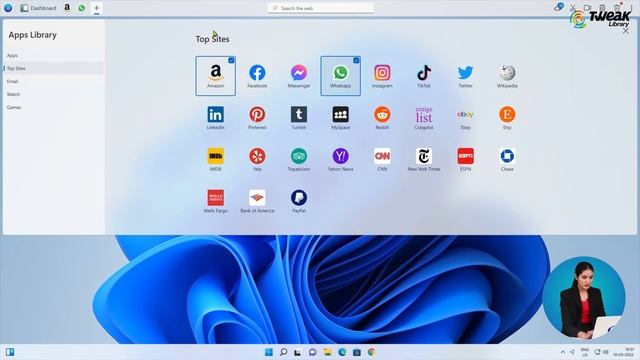Screen dimensions: 640x360
Task: Add the IMDB site tile
Action: click(x=216, y=159)
